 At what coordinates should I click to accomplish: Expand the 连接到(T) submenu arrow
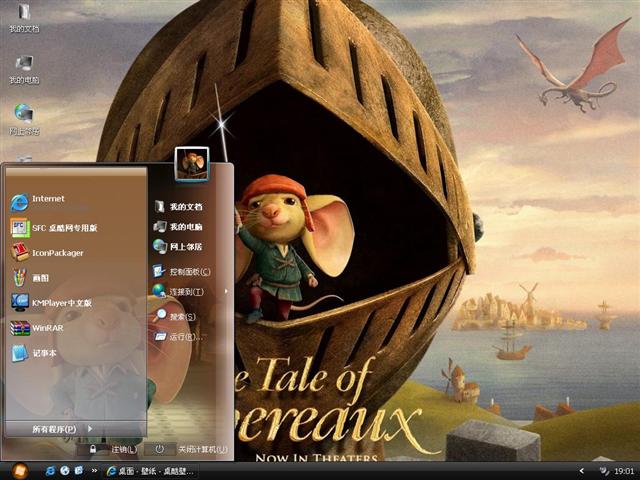pyautogui.click(x=226, y=291)
